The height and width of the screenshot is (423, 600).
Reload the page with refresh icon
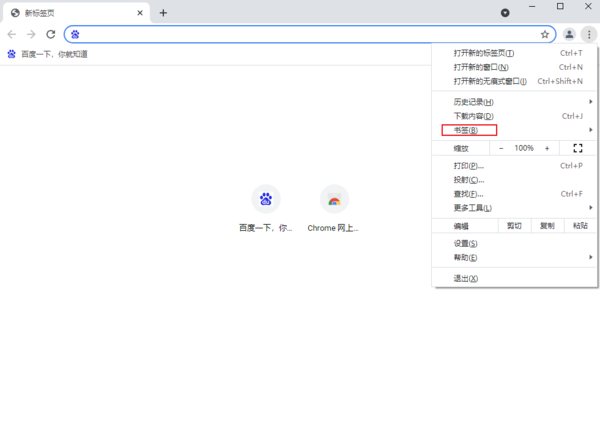pos(51,34)
